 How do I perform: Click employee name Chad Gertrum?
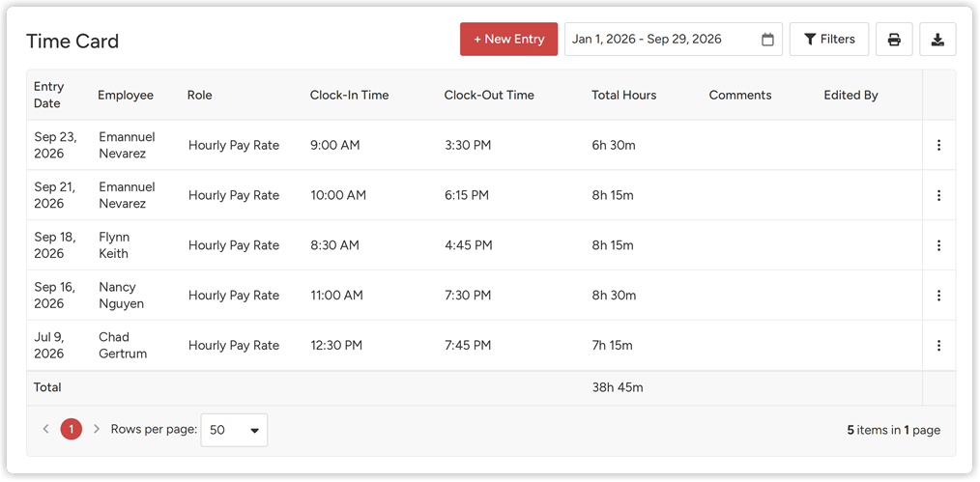123,345
